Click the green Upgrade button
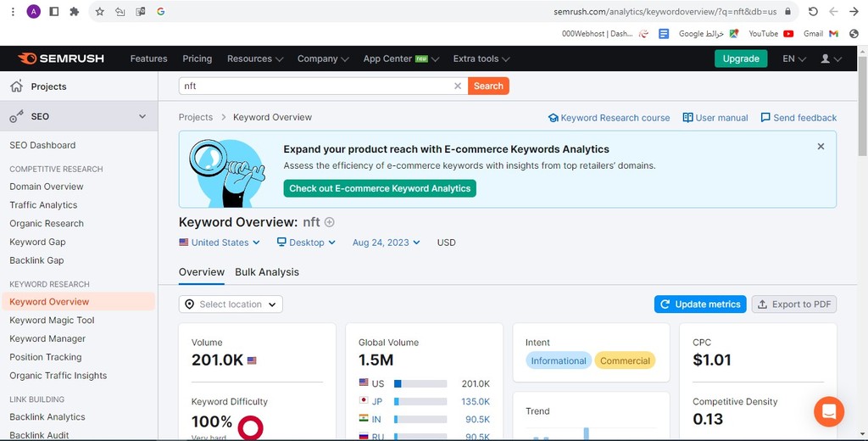 click(x=741, y=59)
